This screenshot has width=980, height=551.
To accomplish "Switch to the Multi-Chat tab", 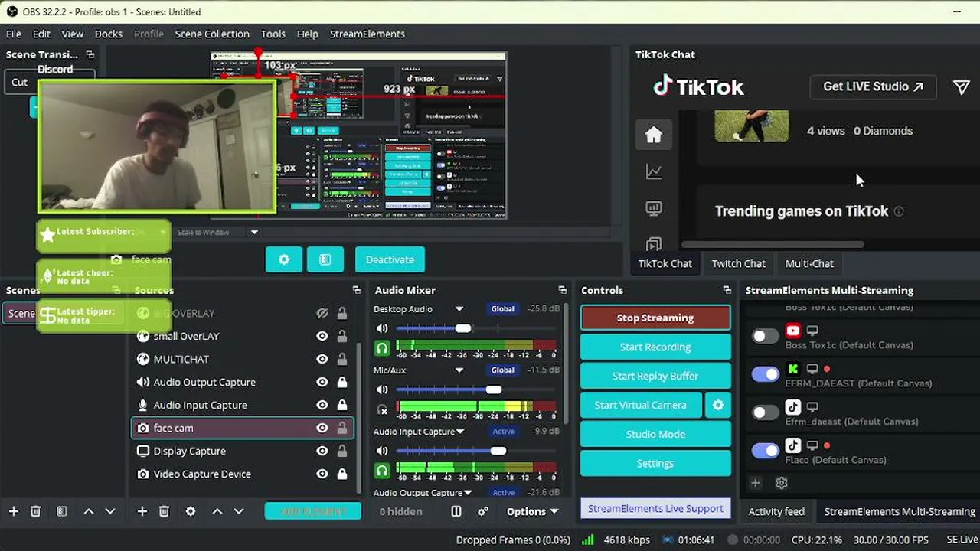I will [809, 263].
